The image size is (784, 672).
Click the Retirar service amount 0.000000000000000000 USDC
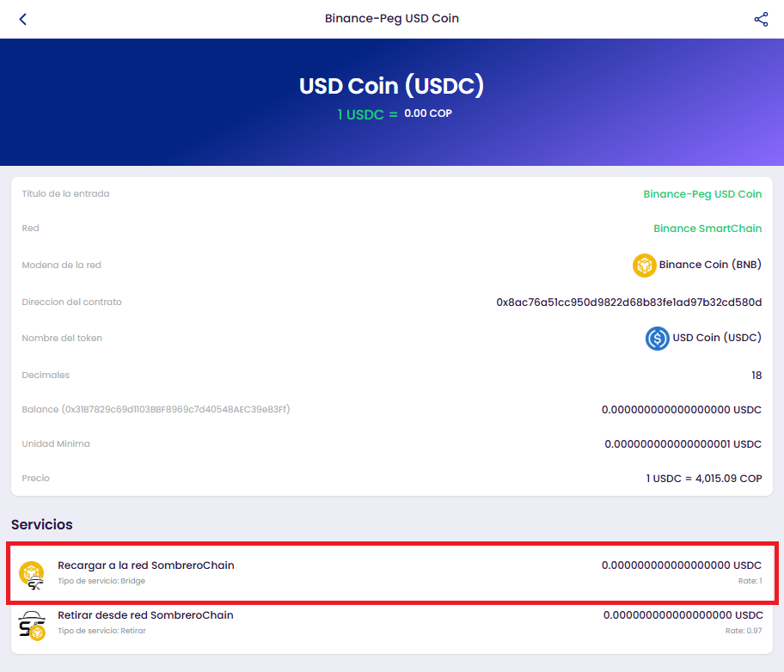click(x=683, y=615)
